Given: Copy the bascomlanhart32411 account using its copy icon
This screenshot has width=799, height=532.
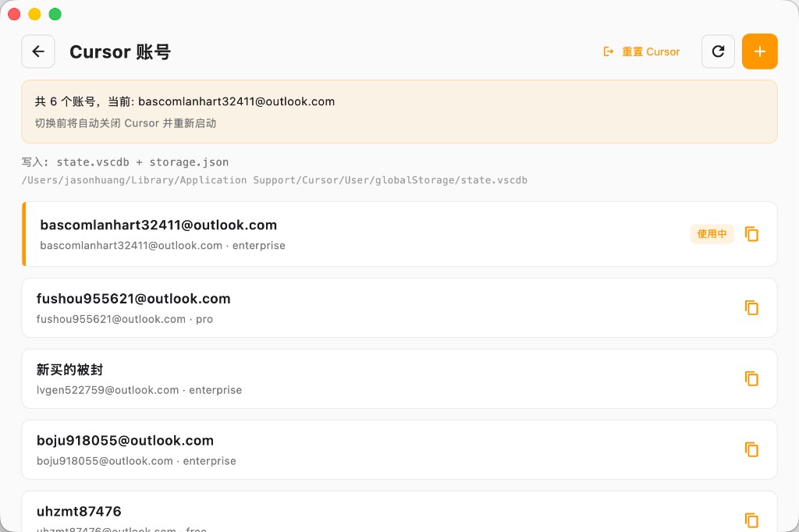Looking at the screenshot, I should [x=751, y=234].
